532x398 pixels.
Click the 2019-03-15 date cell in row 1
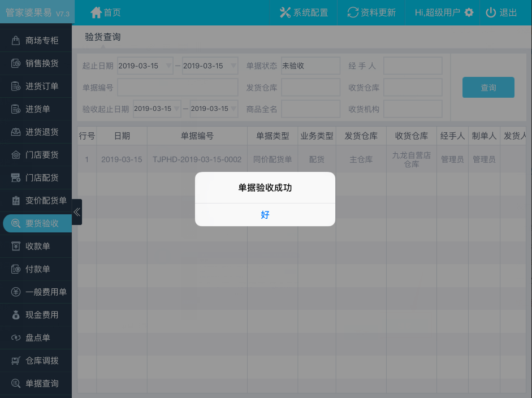[122, 159]
